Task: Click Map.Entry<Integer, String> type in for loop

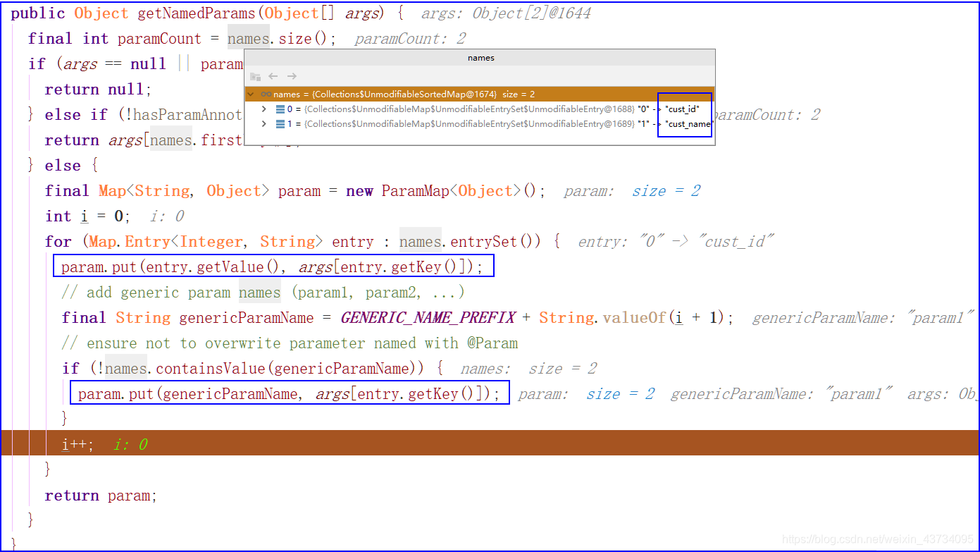Action: coord(206,242)
